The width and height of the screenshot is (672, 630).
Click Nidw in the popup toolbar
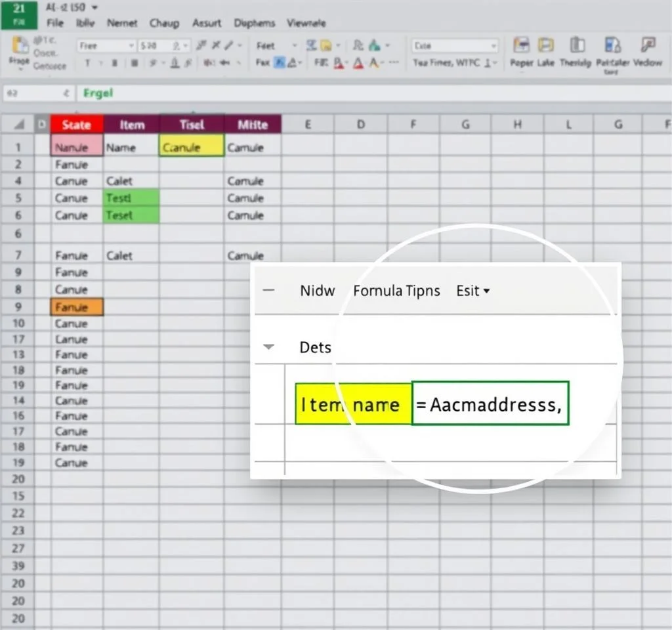(x=317, y=291)
